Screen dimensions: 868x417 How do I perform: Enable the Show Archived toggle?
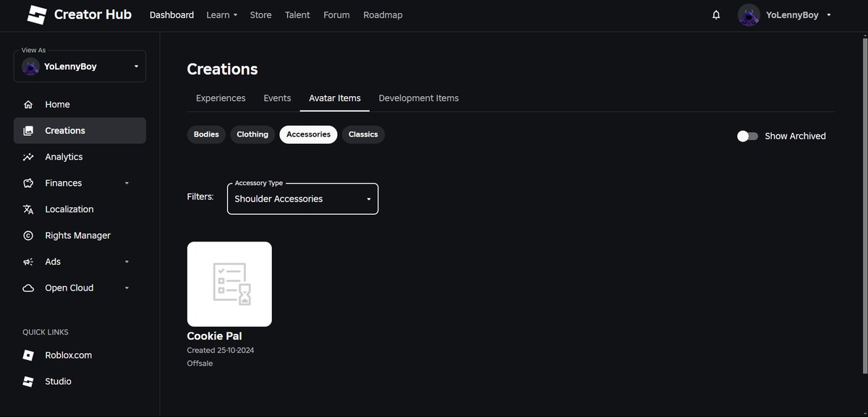[746, 134]
